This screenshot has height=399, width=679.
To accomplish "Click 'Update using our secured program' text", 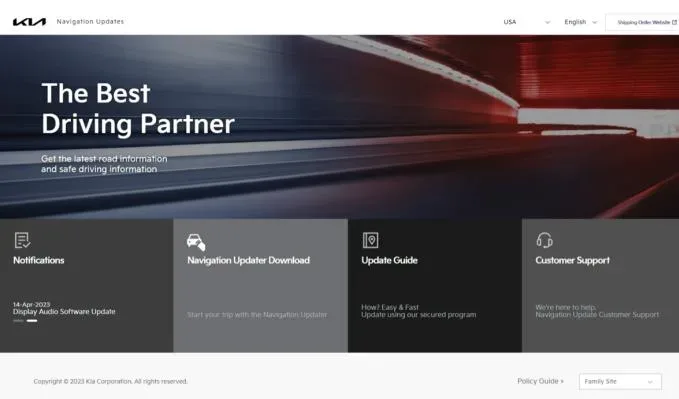I will tap(419, 315).
